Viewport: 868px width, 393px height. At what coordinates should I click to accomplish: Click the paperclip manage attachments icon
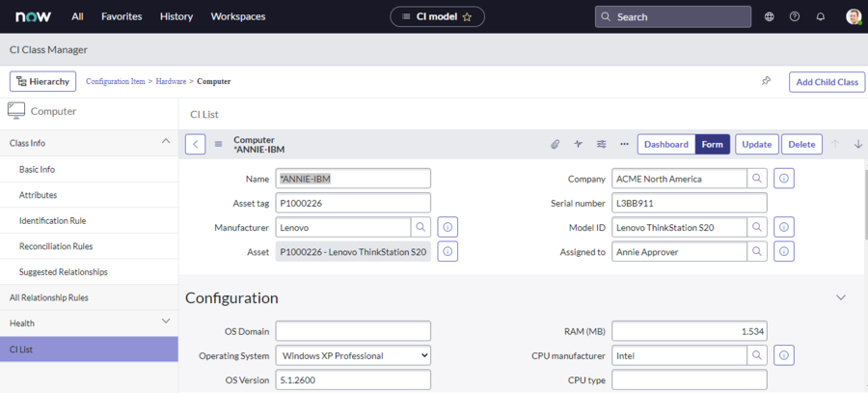tap(555, 144)
